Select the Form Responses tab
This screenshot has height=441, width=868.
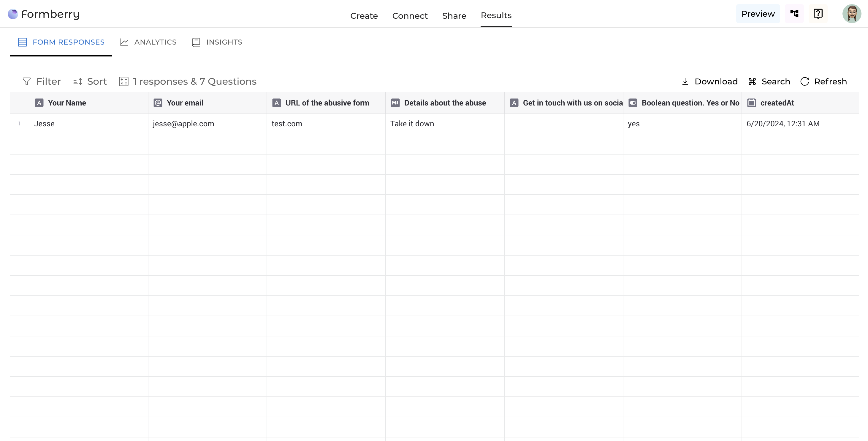coord(61,42)
